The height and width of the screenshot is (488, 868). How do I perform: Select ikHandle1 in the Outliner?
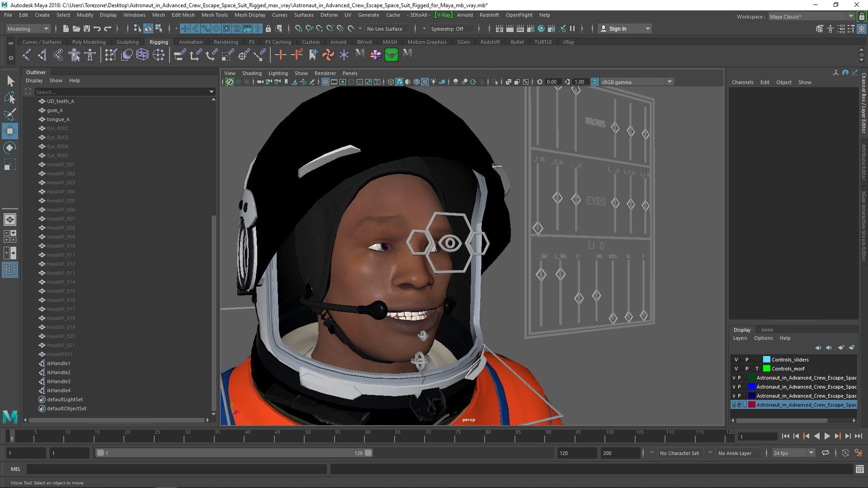point(58,363)
